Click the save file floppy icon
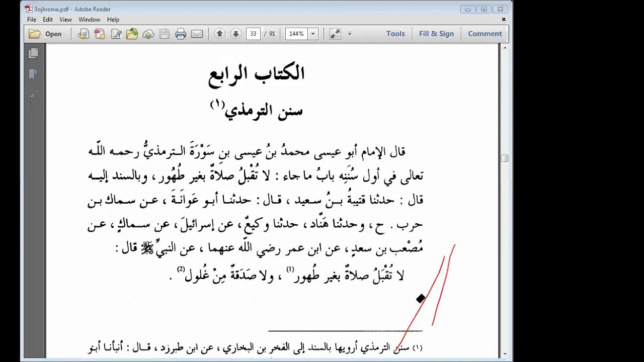This screenshot has height=362, width=644. (165, 34)
